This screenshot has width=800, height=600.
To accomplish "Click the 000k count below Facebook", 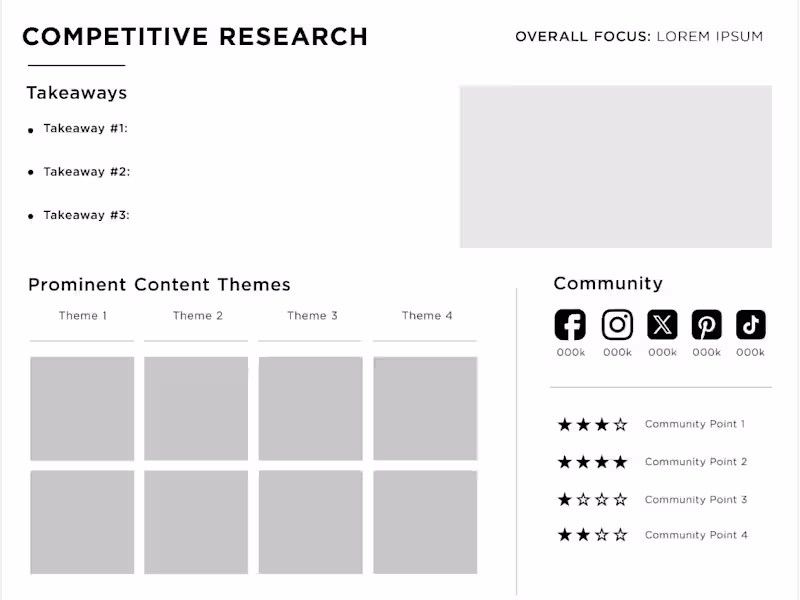I will (x=569, y=352).
